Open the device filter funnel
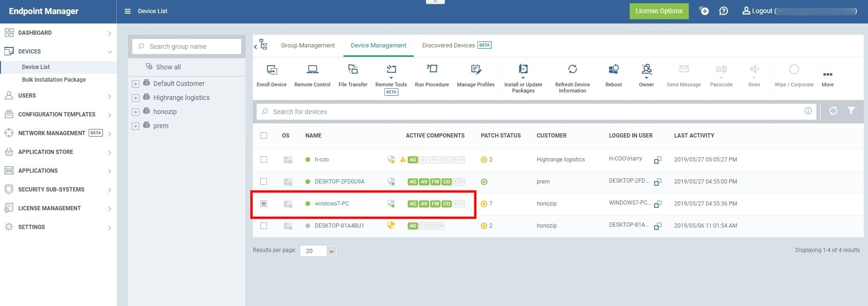The width and height of the screenshot is (868, 306). (851, 111)
